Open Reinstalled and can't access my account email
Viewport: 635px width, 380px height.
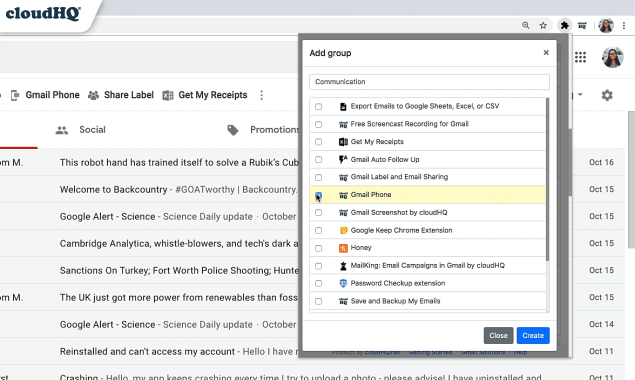tap(179, 352)
